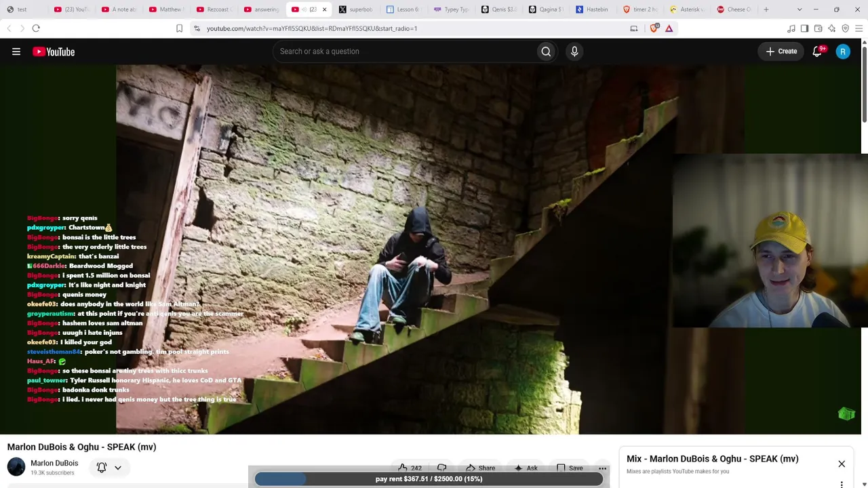
Task: Open the Leo AI sparkle icon
Action: click(x=832, y=28)
